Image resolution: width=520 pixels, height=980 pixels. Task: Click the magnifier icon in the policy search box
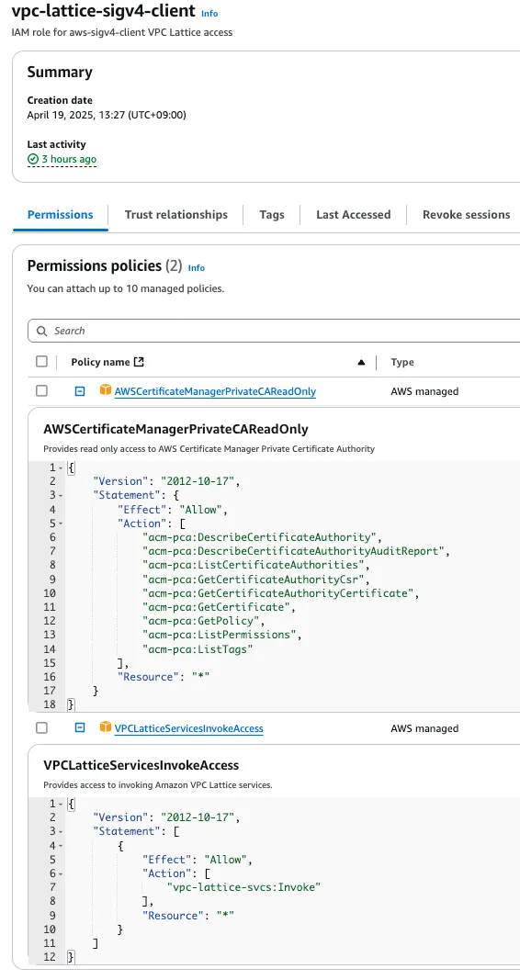pos(42,331)
